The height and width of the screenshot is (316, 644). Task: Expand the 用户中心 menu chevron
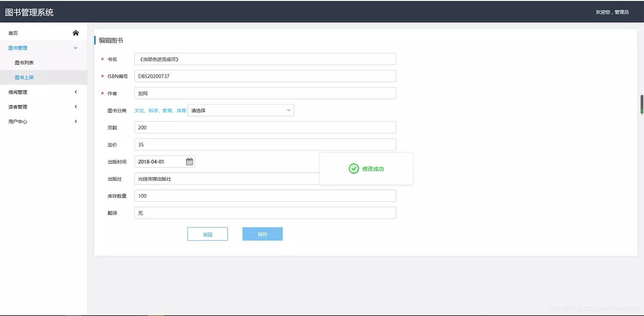(x=76, y=121)
